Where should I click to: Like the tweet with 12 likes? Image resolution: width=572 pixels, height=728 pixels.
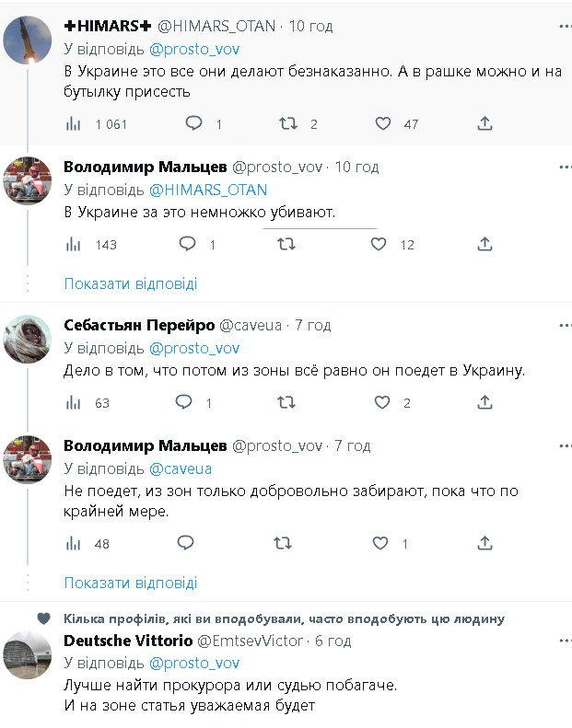(379, 244)
